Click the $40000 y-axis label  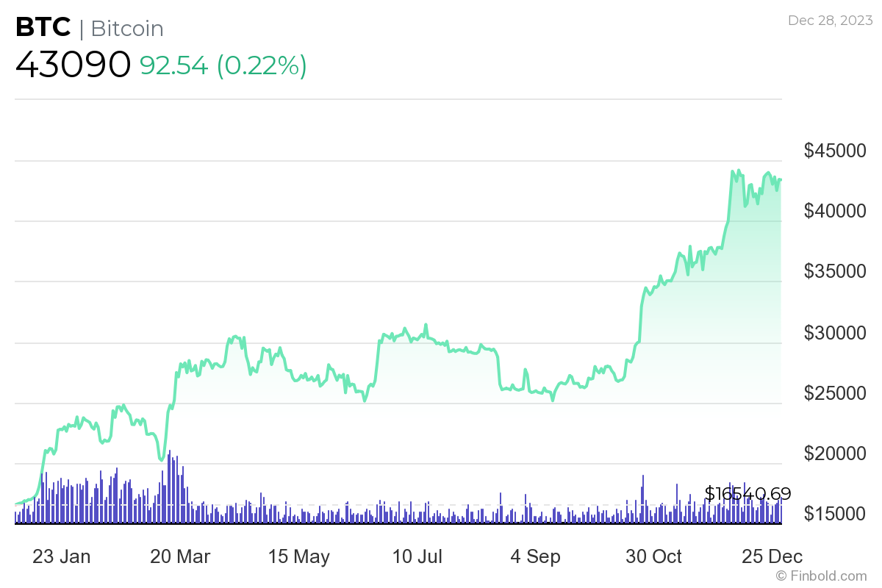click(x=836, y=211)
